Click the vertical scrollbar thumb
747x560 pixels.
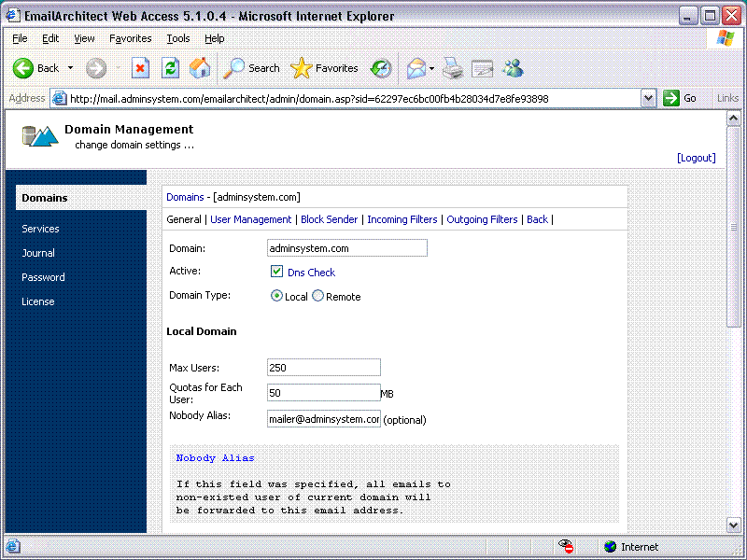(734, 227)
